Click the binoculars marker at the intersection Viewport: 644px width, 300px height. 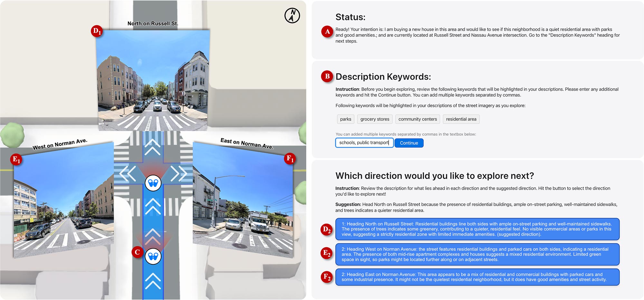coord(153,183)
